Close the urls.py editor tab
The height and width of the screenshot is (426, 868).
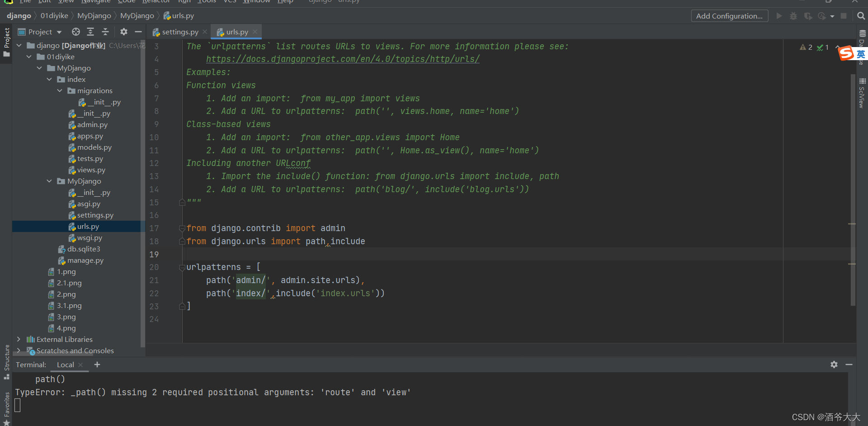255,32
